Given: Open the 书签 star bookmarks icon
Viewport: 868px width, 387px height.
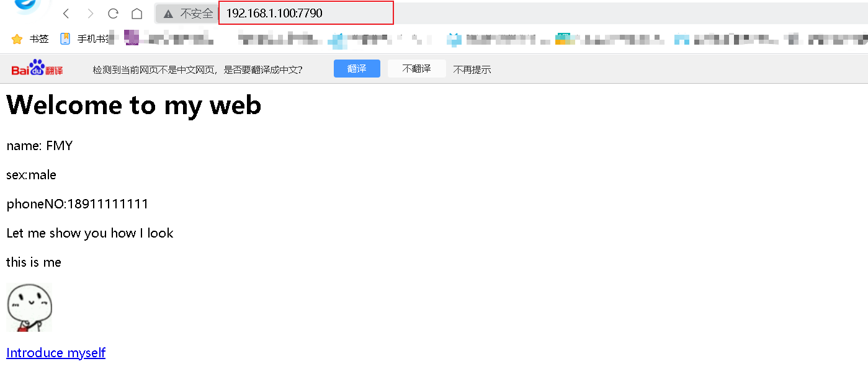Looking at the screenshot, I should click(17, 39).
